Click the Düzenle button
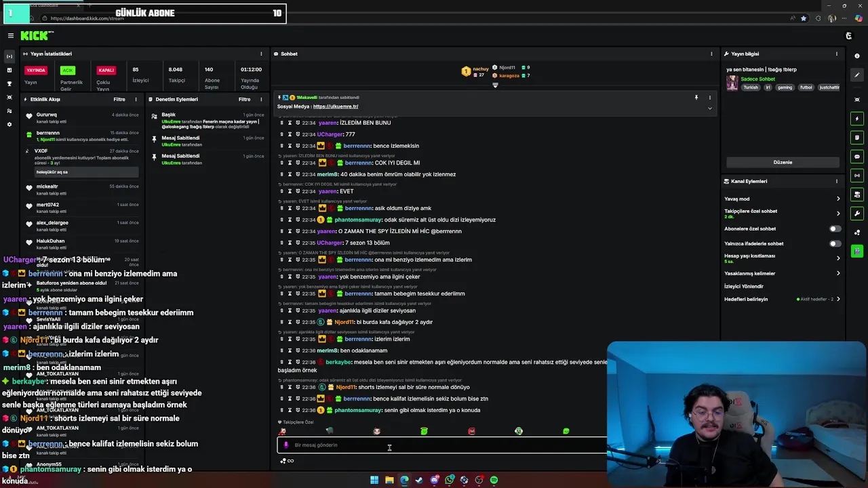Screen dimensions: 868x488 coord(783,162)
